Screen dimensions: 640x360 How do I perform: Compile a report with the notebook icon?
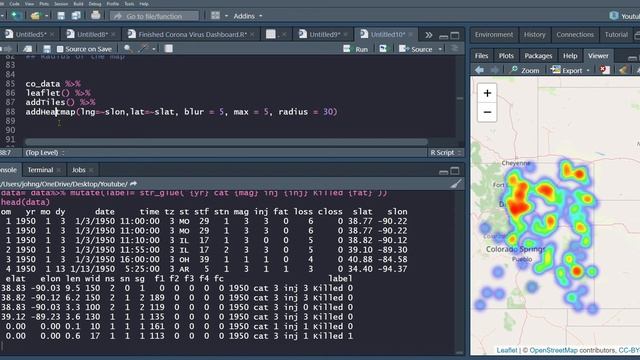click(x=169, y=49)
